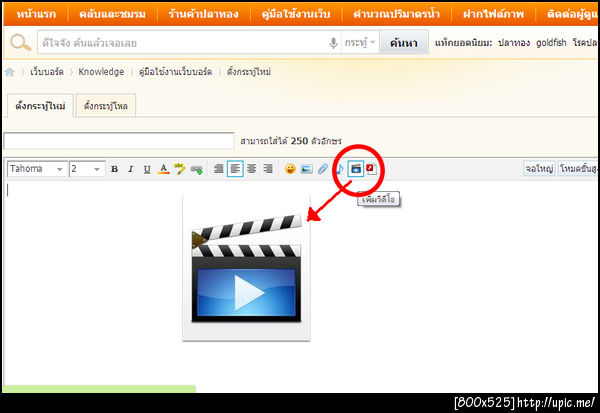The height and width of the screenshot is (413, 600).
Task: Click the โรคปลา popular tag
Action: coord(585,42)
